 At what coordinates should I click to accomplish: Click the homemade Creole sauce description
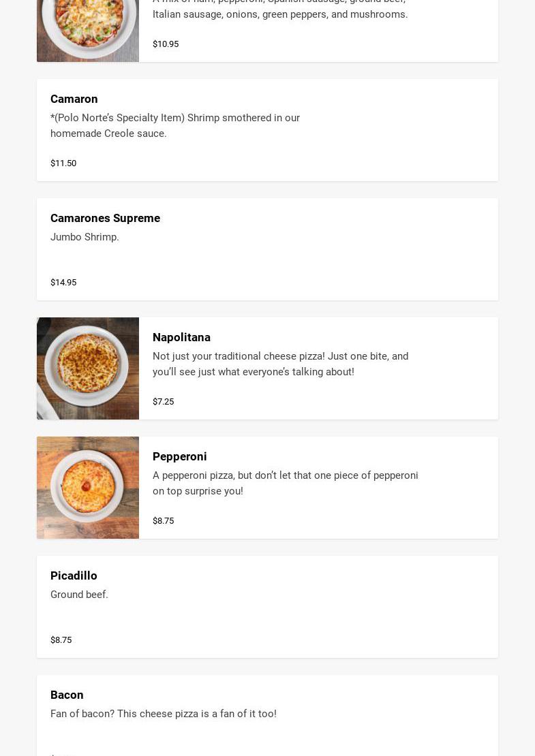pyautogui.click(x=175, y=125)
